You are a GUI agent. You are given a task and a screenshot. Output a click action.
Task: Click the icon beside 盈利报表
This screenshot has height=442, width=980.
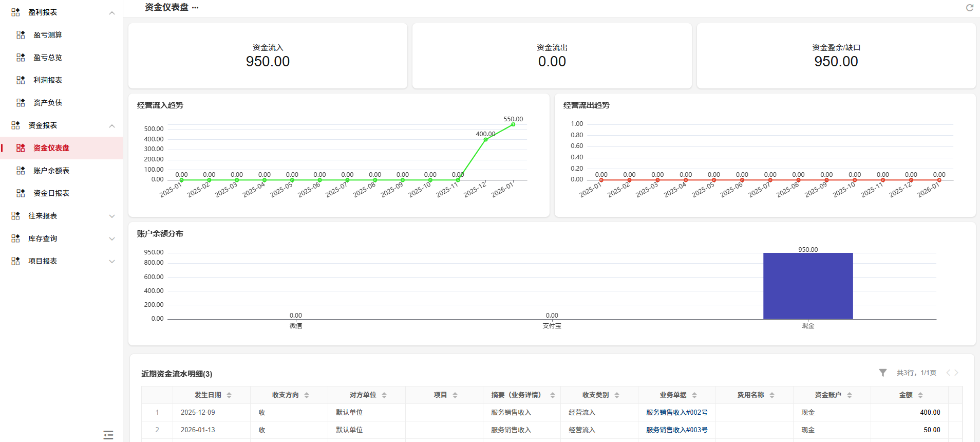tap(15, 12)
